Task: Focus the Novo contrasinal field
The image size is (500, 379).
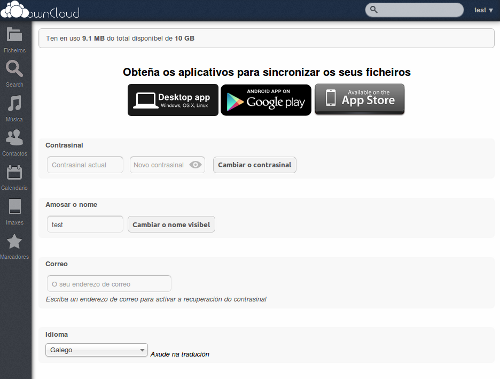Action: point(167,165)
